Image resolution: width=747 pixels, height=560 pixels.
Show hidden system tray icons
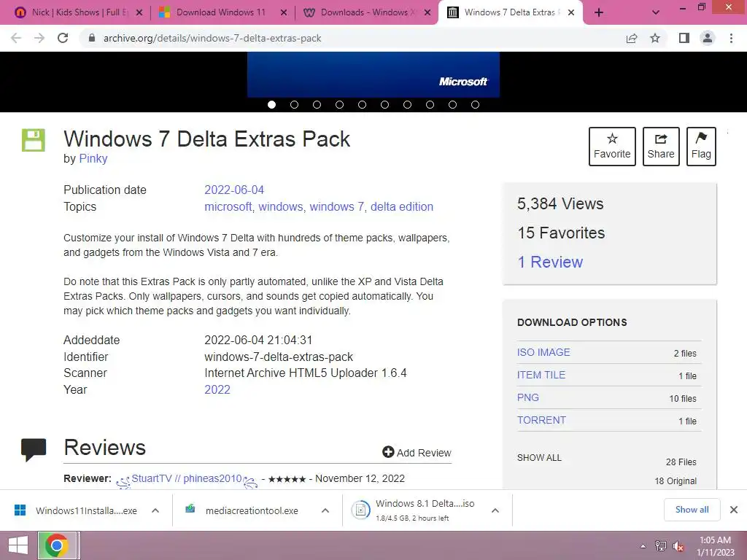(643, 546)
